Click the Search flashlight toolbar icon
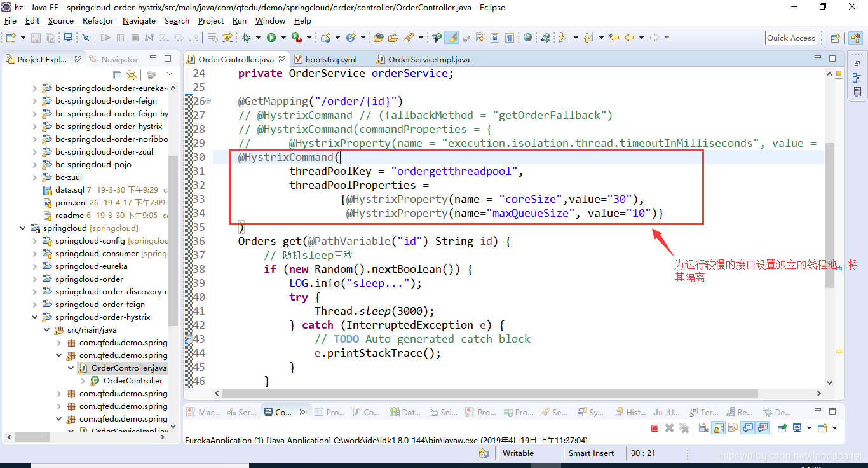 tap(409, 38)
